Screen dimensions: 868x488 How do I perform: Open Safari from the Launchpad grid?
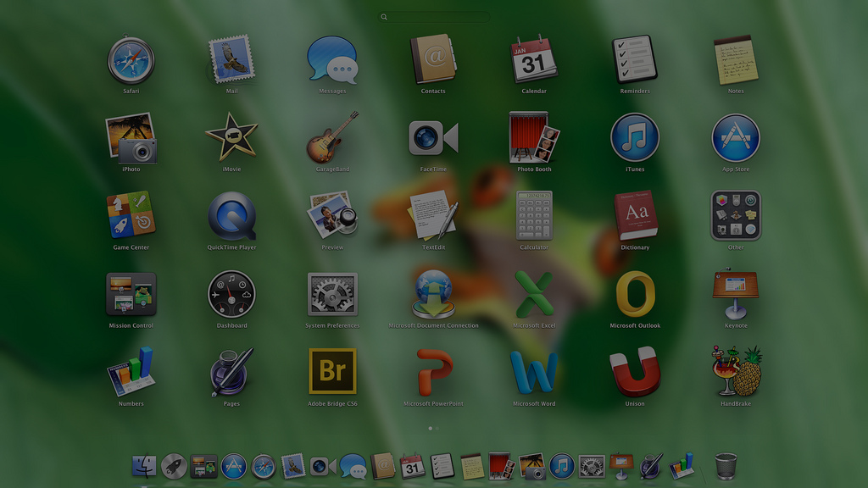[x=131, y=60]
